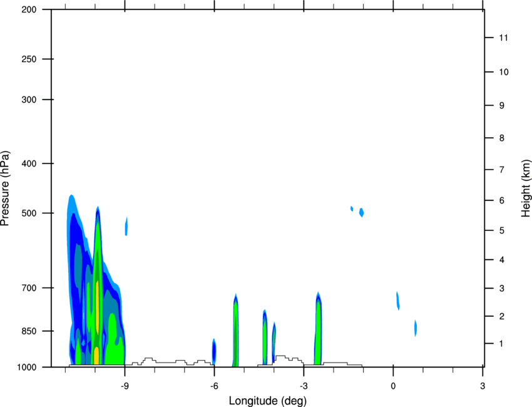Click the 250 pressure axis label
Viewport: 532px width, 407px height.
tap(29, 59)
